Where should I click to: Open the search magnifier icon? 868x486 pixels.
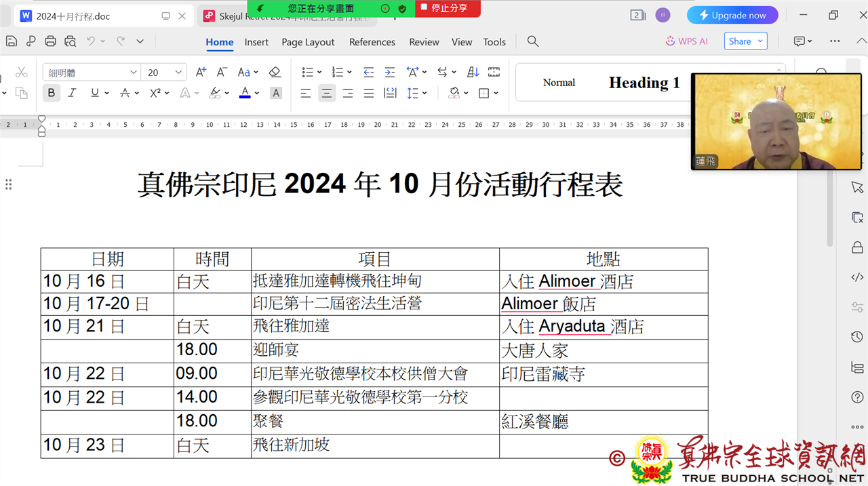(x=533, y=41)
